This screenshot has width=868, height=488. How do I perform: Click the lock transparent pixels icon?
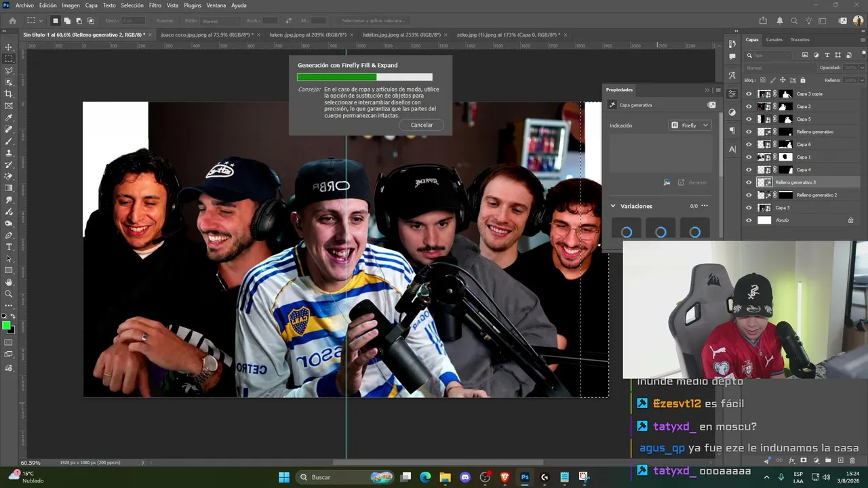(x=764, y=80)
